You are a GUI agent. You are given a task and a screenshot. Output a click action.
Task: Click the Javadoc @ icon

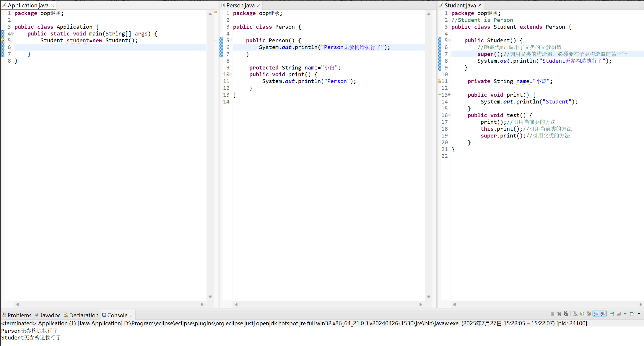point(37,315)
